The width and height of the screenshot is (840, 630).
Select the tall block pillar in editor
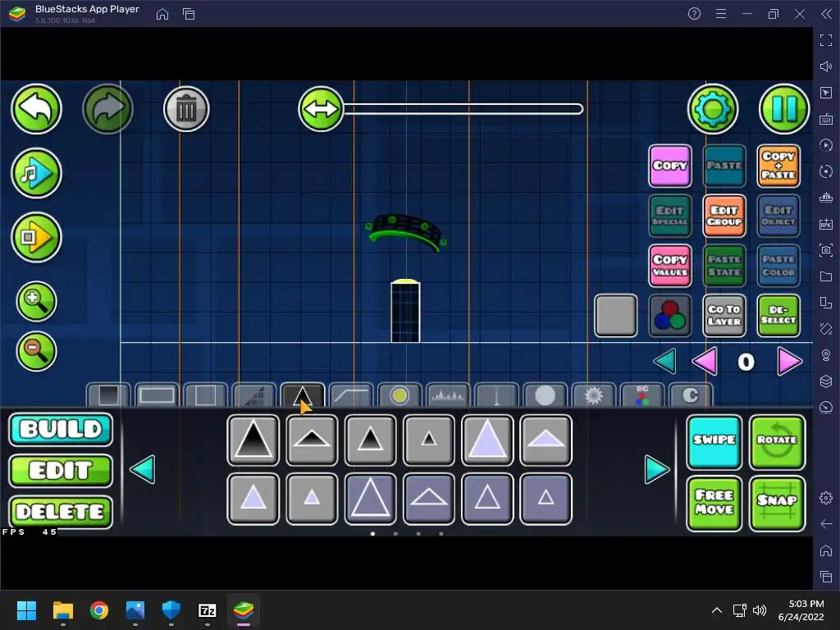[405, 311]
